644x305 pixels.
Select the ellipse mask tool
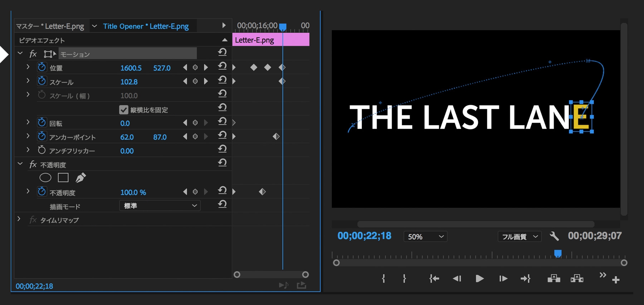coord(45,177)
